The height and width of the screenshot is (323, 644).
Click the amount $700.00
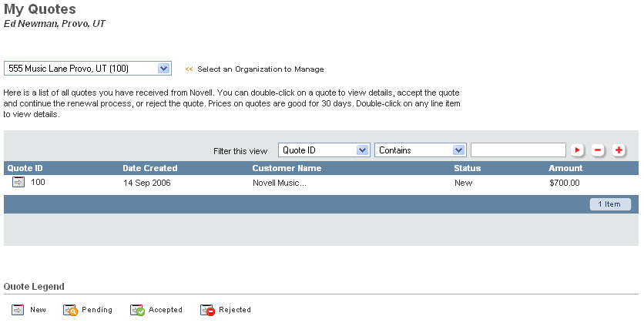point(565,183)
